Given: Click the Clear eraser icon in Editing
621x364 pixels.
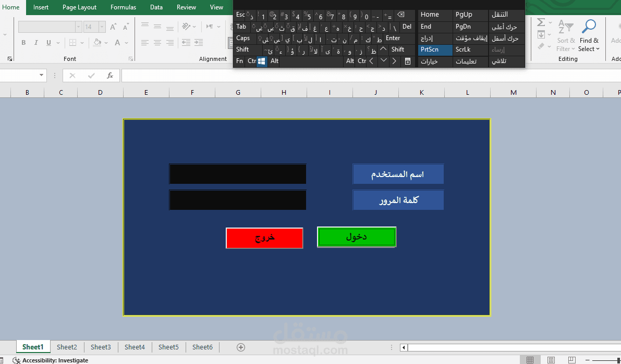Looking at the screenshot, I should (x=541, y=46).
